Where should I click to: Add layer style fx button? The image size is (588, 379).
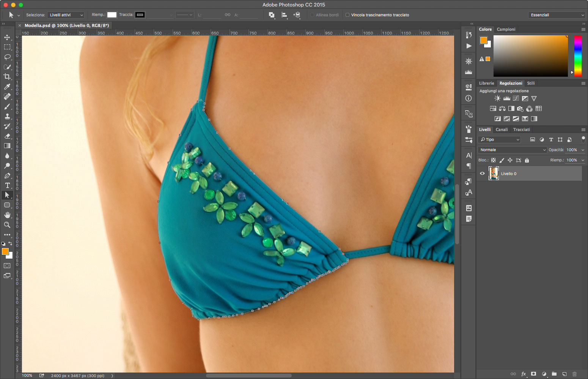[524, 374]
